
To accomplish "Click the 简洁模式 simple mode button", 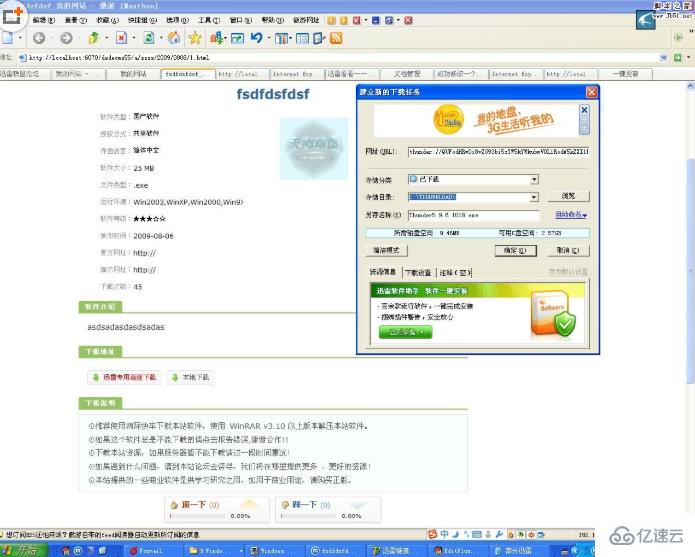I will pos(387,250).
